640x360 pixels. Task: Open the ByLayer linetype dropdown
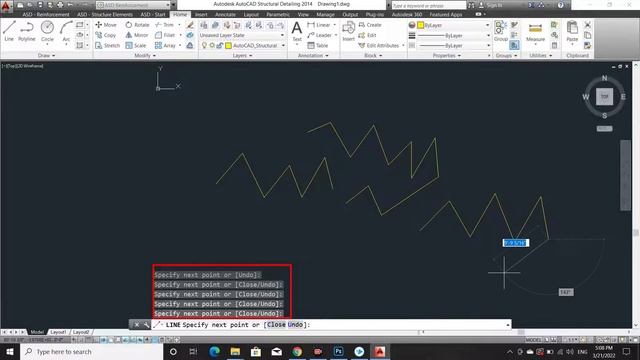[x=454, y=46]
